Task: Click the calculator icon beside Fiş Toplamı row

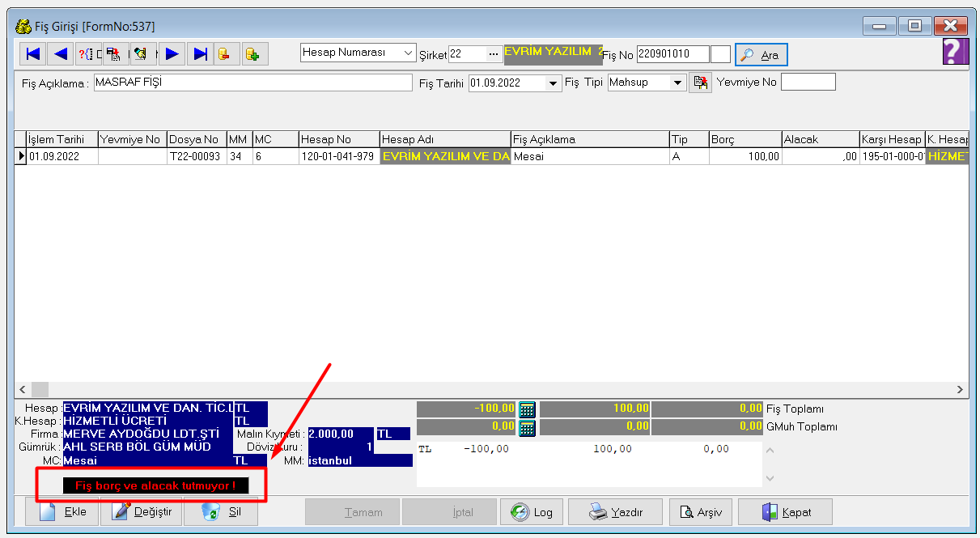Action: pyautogui.click(x=527, y=409)
